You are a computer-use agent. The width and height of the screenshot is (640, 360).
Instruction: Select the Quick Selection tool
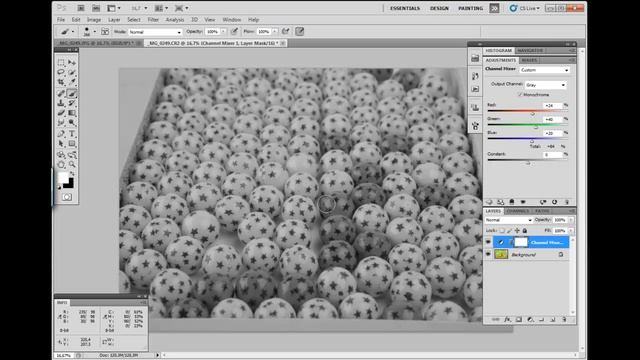point(72,72)
